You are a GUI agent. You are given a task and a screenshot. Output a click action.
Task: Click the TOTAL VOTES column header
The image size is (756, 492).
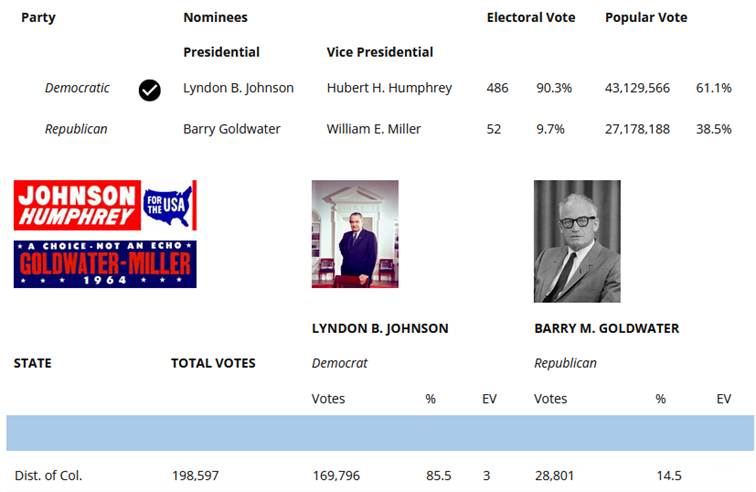coord(213,363)
